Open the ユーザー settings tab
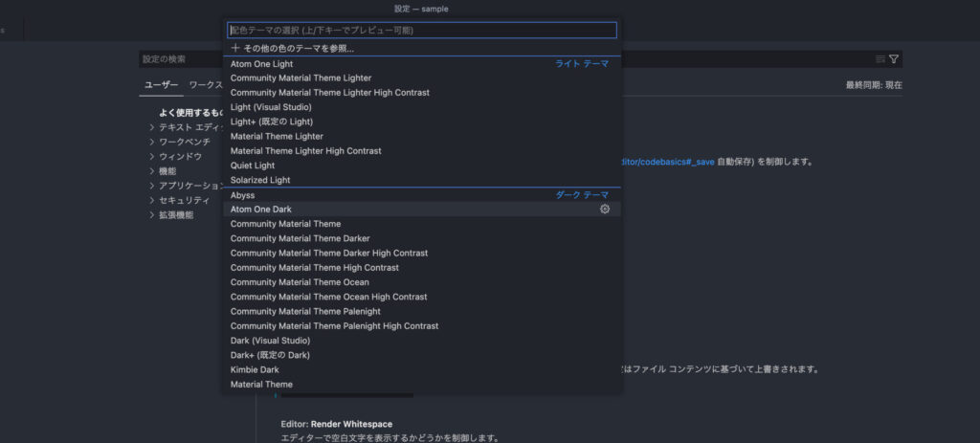Viewport: 980px width, 443px height. point(161,85)
